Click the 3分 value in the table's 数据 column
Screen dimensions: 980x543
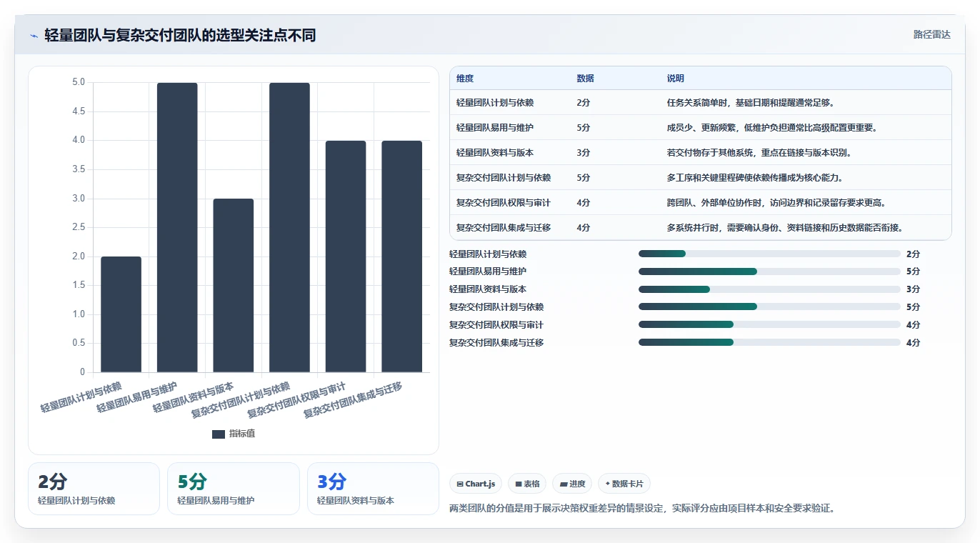point(584,153)
